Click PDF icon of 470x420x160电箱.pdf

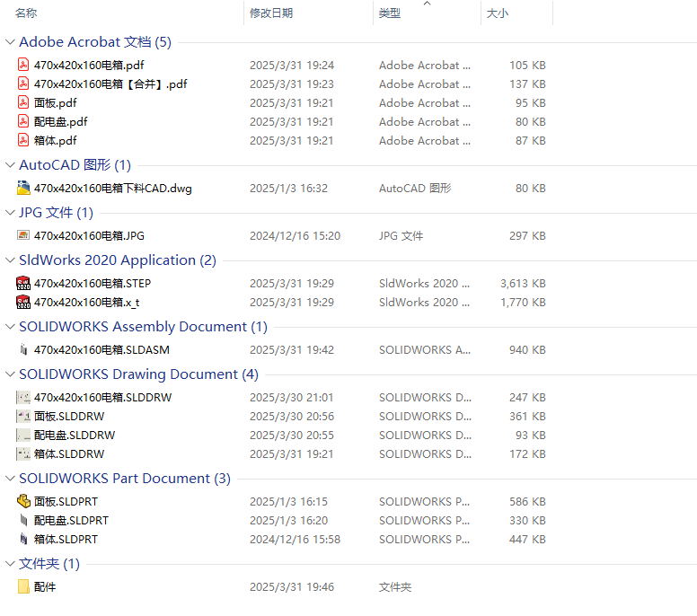click(x=23, y=65)
